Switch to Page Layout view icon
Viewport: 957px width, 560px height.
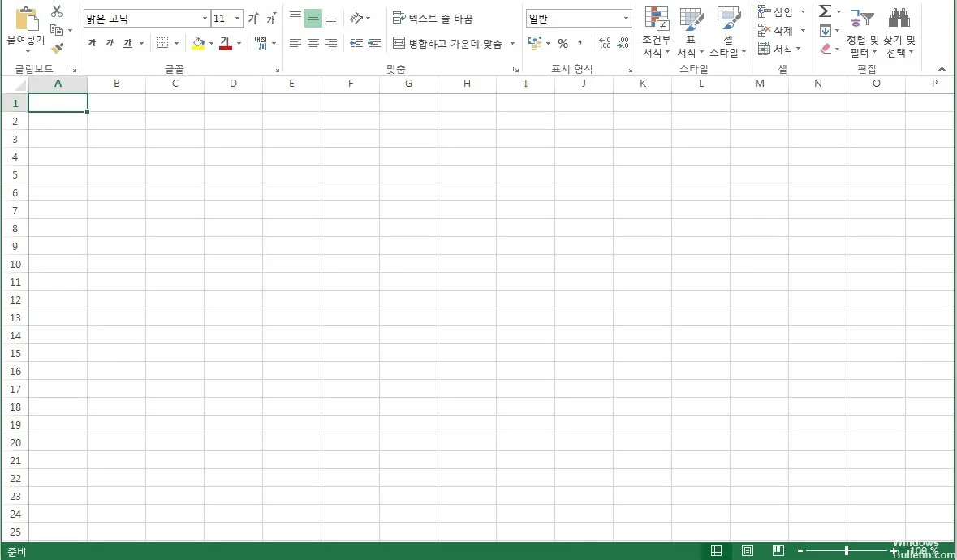pyautogui.click(x=747, y=551)
